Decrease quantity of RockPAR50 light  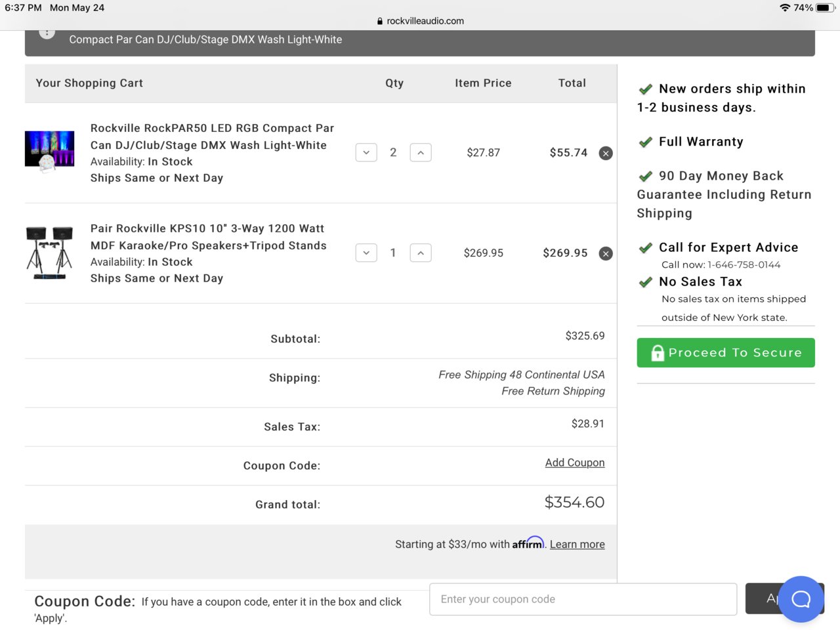tap(366, 152)
